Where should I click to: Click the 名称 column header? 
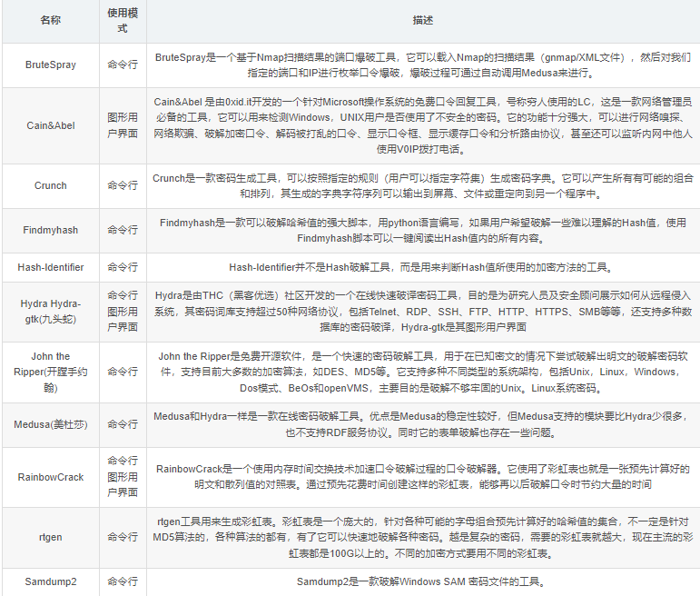point(51,21)
